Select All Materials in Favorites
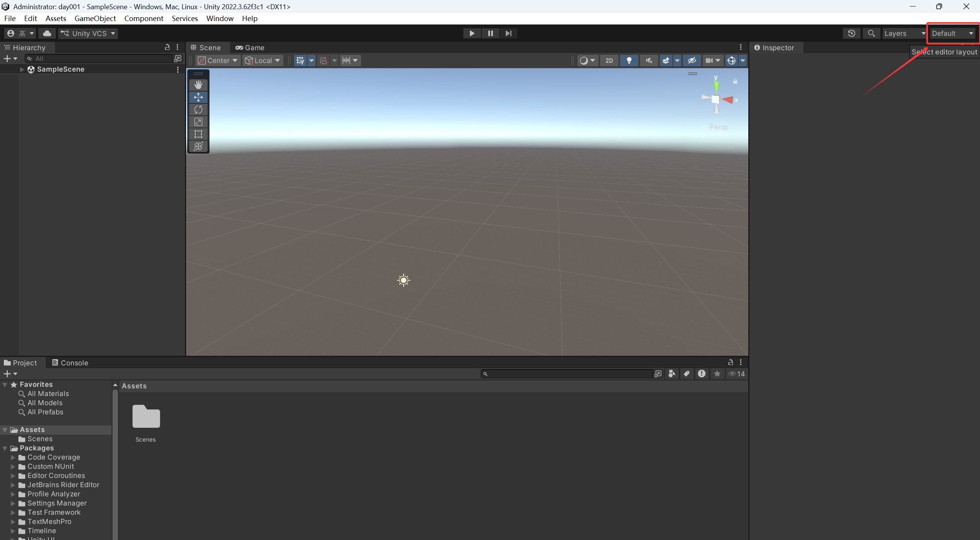Image resolution: width=980 pixels, height=540 pixels. 48,394
